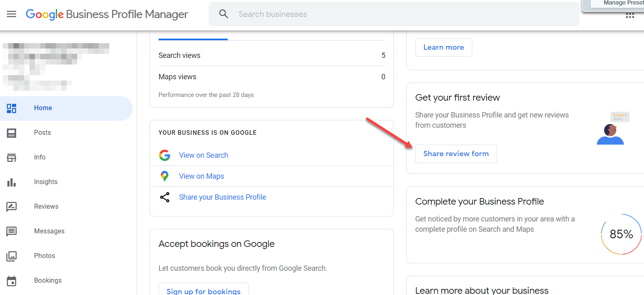
Task: Click the active performance tab underline
Action: coord(193,39)
